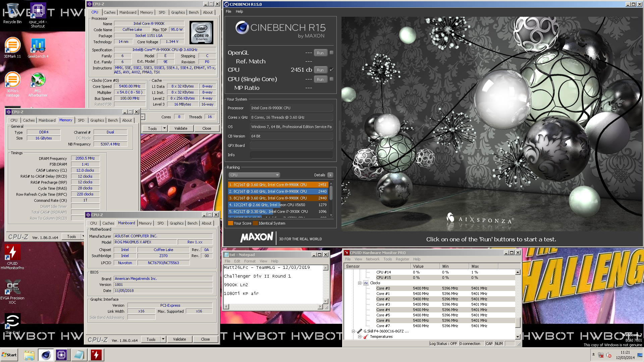
Task: Click the Cinebench ranking list scrollbar thumb
Action: [331, 193]
